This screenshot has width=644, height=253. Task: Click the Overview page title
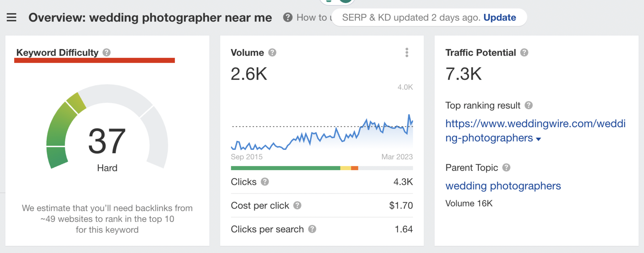pyautogui.click(x=150, y=17)
